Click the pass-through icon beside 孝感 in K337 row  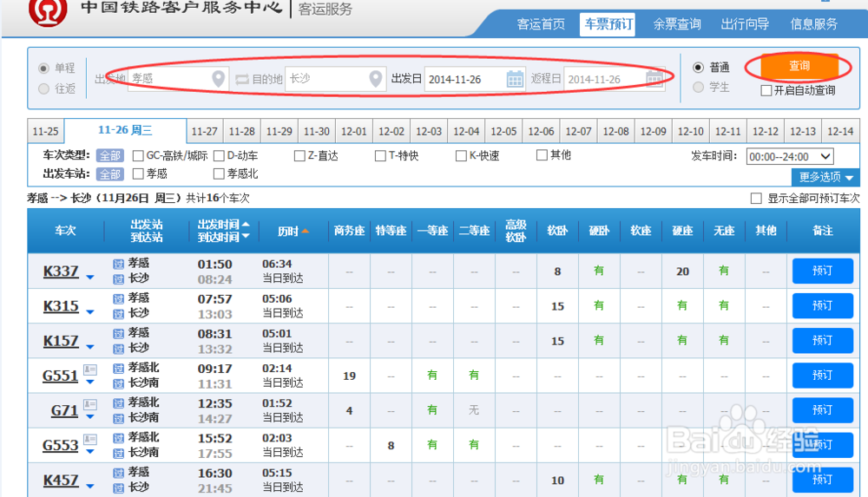(x=118, y=264)
